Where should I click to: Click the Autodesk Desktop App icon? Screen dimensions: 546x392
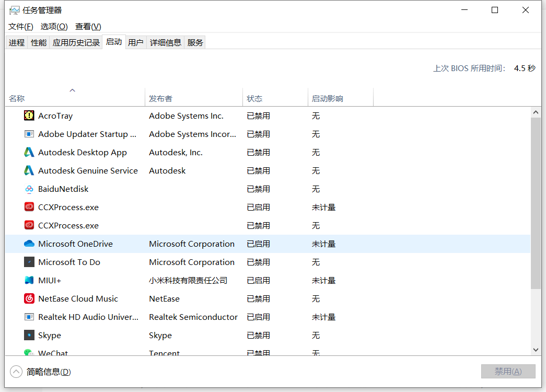tap(29, 152)
